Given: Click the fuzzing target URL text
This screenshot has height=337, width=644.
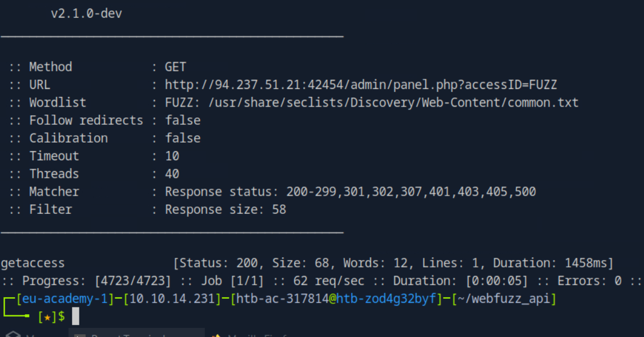Looking at the screenshot, I should click(361, 85).
